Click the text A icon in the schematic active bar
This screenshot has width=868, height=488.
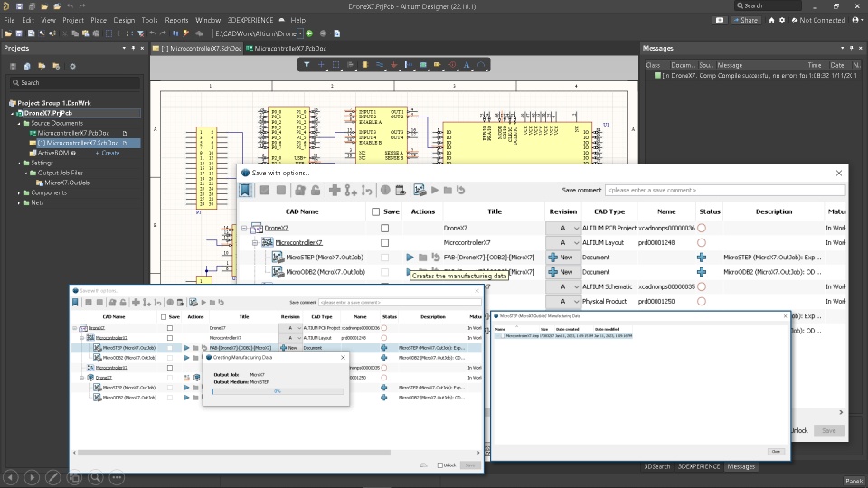(x=467, y=65)
